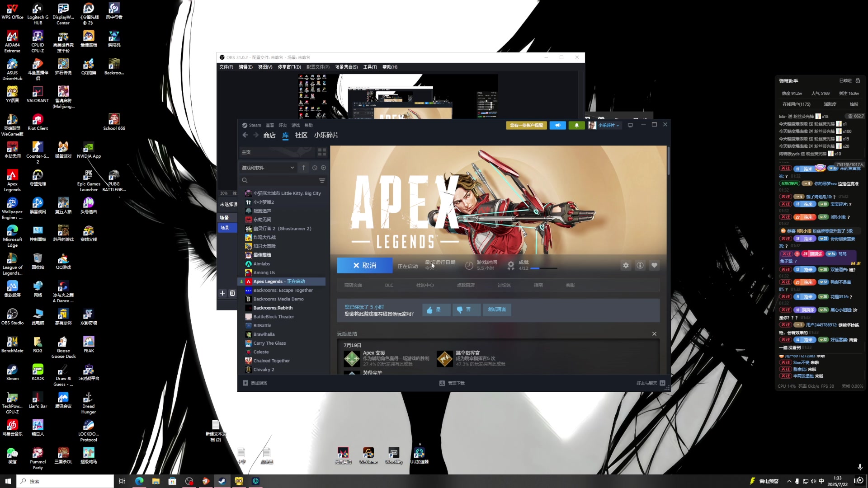Open 文件(F) menu in OBS
This screenshot has height=488, width=868.
226,67
